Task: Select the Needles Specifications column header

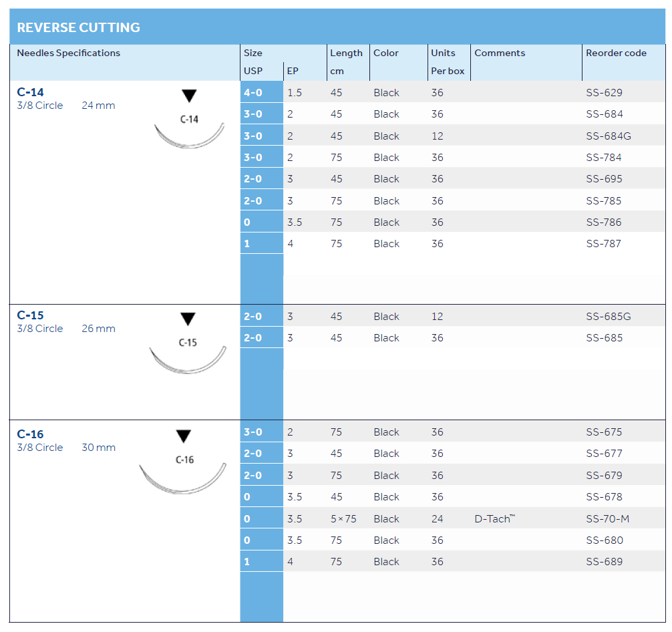Action: point(68,53)
